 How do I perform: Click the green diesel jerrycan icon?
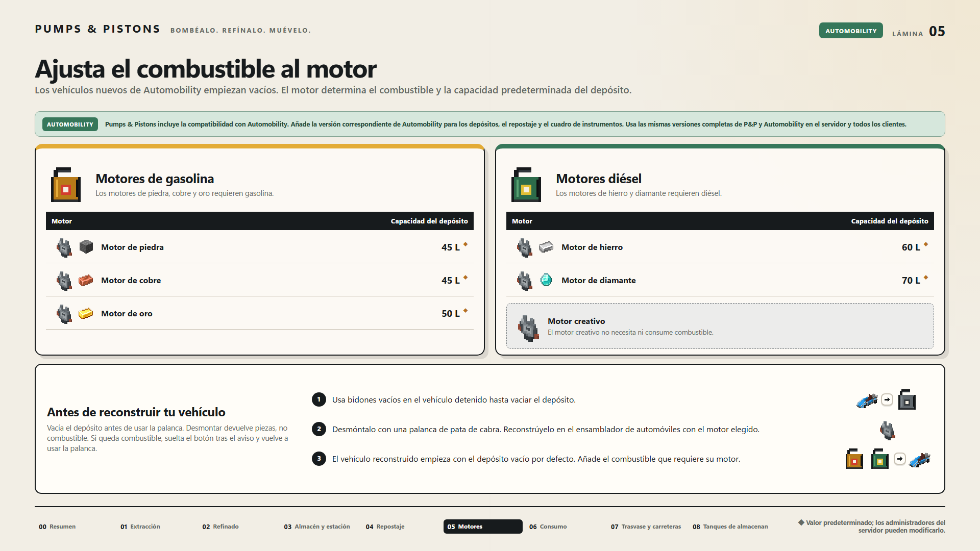coord(526,185)
